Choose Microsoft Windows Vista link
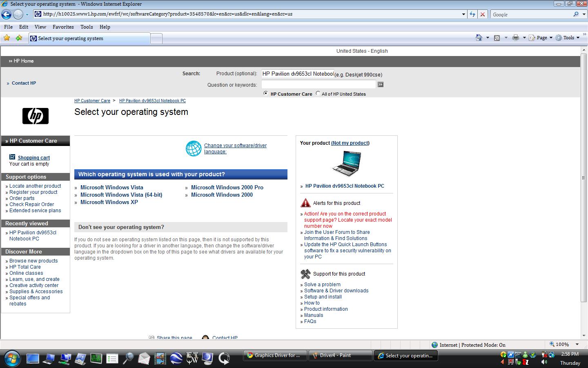 pyautogui.click(x=112, y=187)
